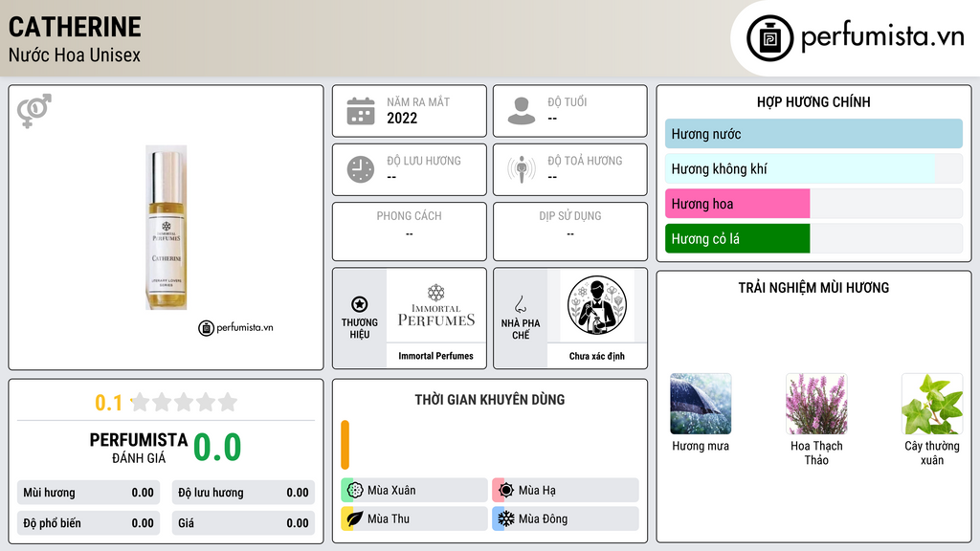The width and height of the screenshot is (980, 551).
Task: Click the Độ phổ biến score row
Action: (88, 523)
